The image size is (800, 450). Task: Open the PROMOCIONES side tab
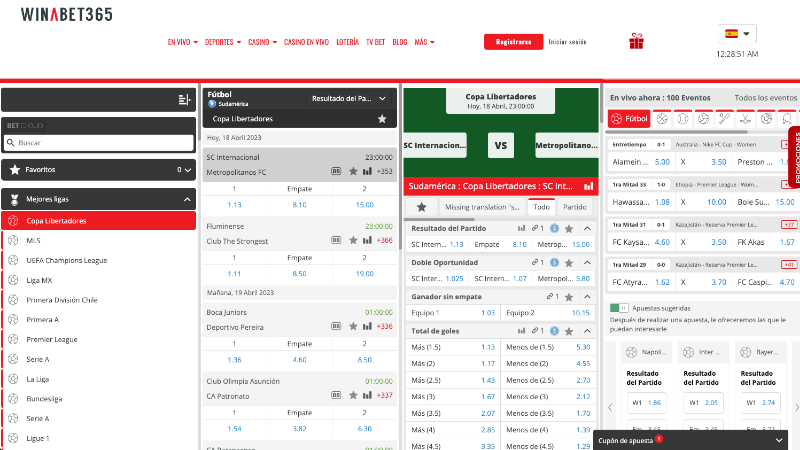[794, 158]
